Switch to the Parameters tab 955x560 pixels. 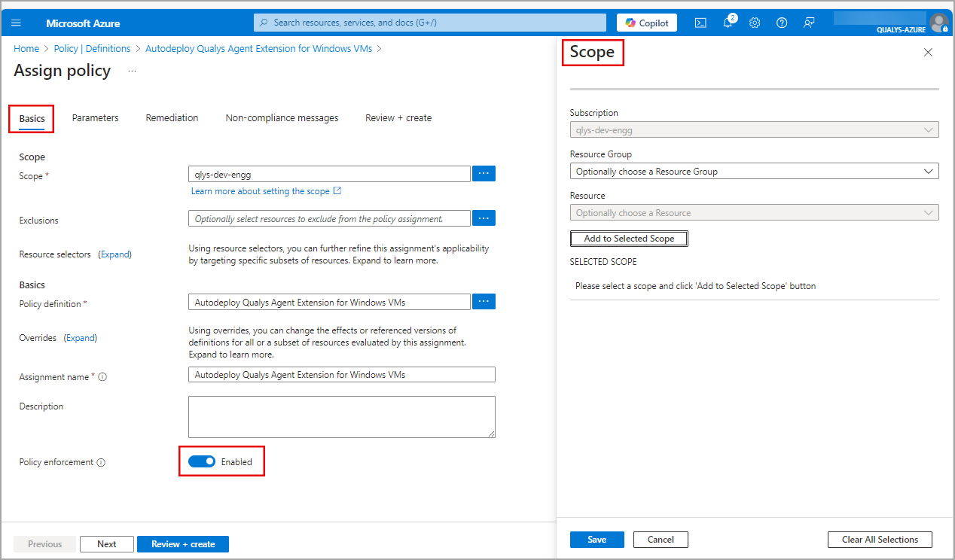(x=95, y=117)
